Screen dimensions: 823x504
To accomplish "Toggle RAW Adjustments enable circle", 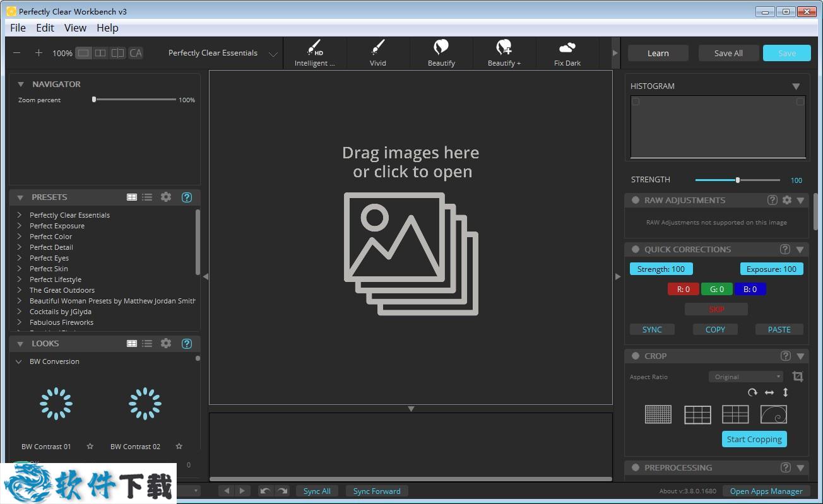I will [x=636, y=200].
